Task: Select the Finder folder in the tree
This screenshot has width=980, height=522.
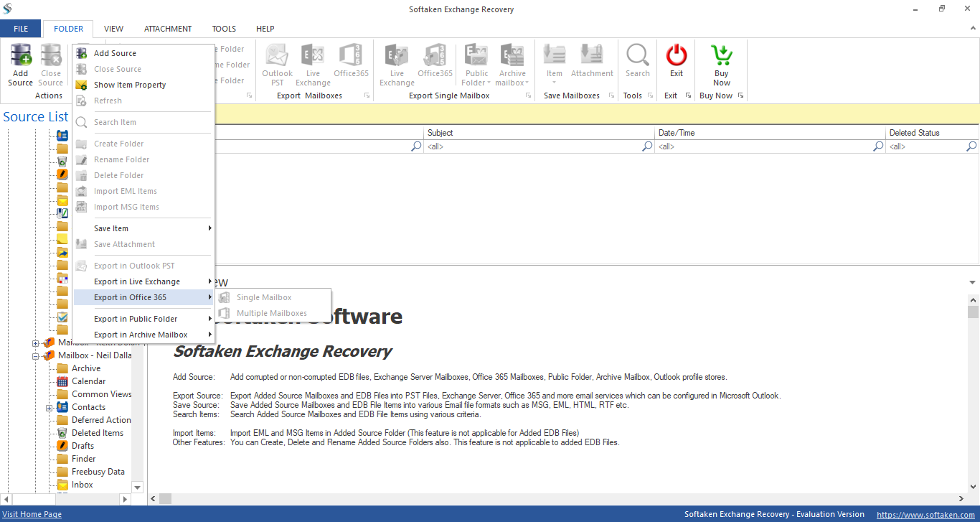Action: [x=83, y=459]
